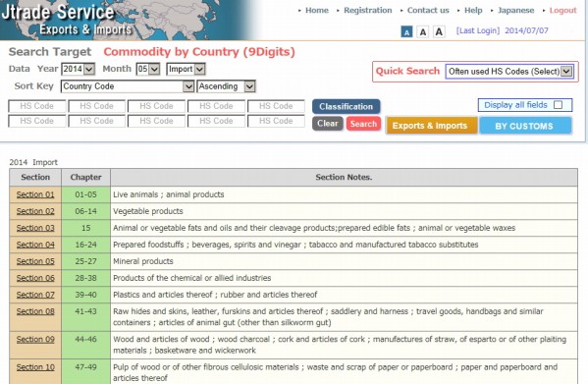Click the 'Section Notes.' column header
The width and height of the screenshot is (588, 384).
[x=344, y=178]
